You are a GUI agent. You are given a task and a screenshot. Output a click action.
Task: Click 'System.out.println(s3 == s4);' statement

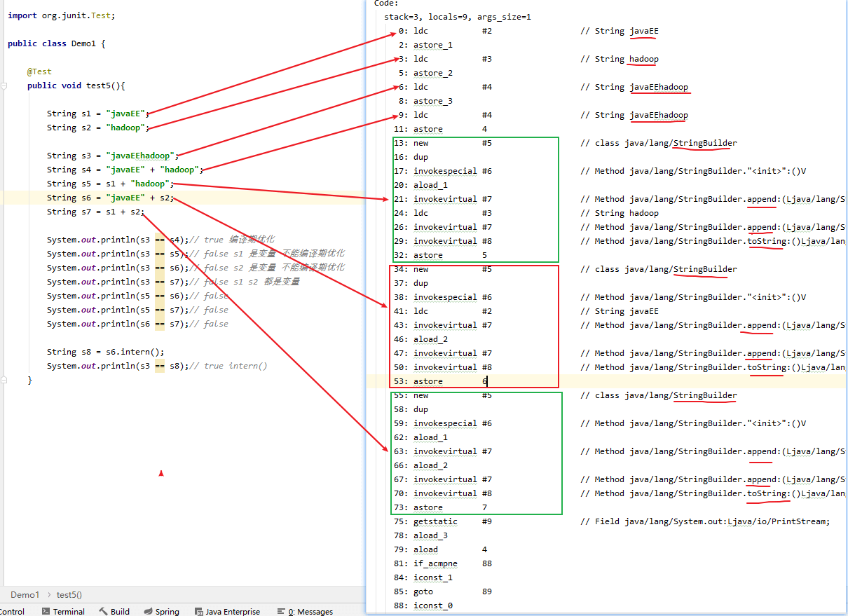[x=118, y=240]
